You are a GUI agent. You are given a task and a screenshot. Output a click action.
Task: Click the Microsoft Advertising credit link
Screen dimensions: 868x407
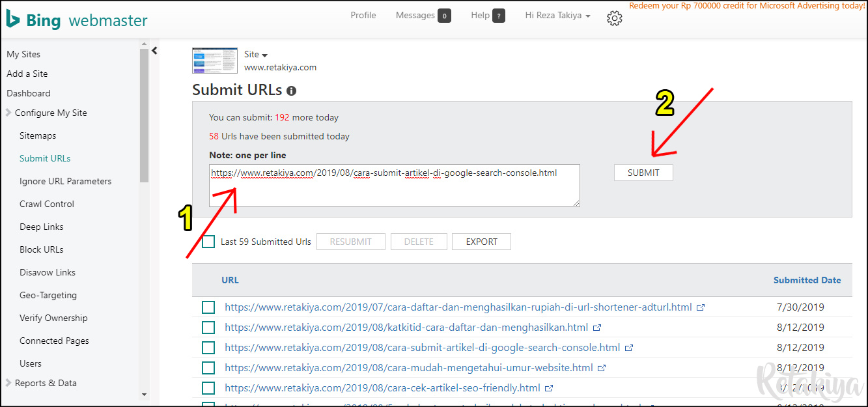tap(747, 6)
